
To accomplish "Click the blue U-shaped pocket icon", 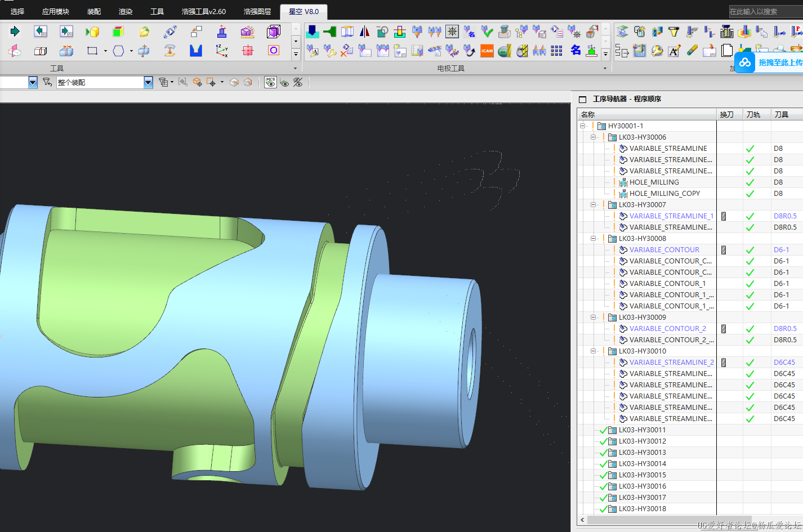I will coord(195,51).
